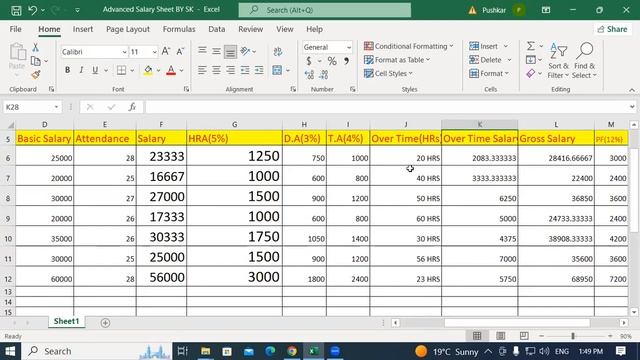
Task: Center text horizontally
Action: 216,70
